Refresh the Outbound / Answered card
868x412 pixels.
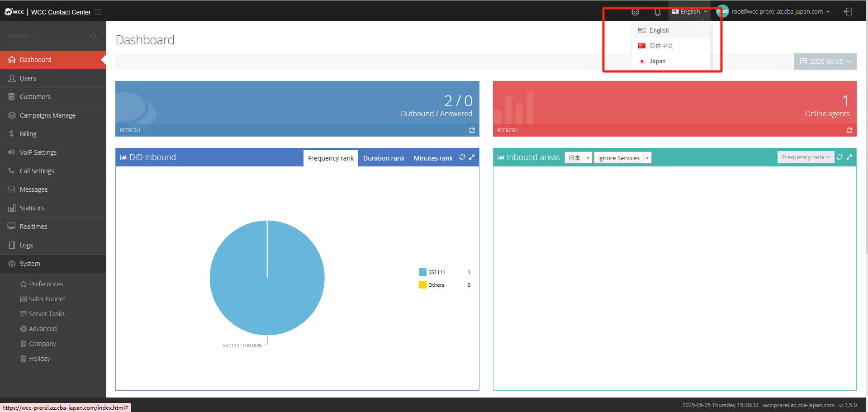click(x=472, y=130)
